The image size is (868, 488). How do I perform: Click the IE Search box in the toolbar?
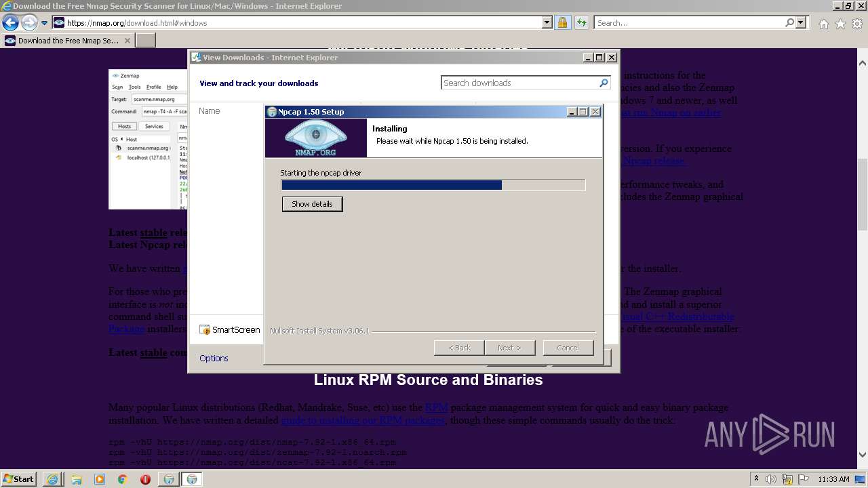pos(689,22)
